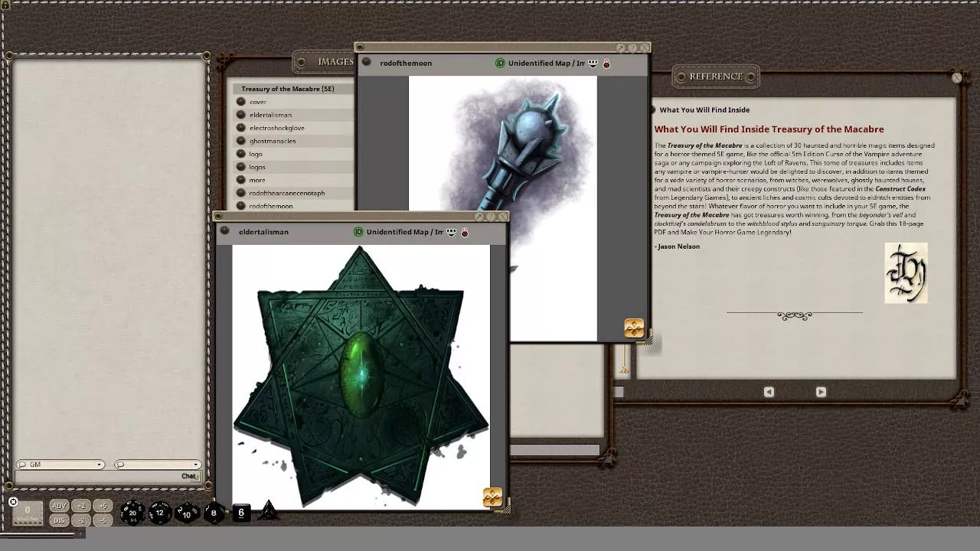Click the link icon beside the rodofthemoon title

[366, 63]
